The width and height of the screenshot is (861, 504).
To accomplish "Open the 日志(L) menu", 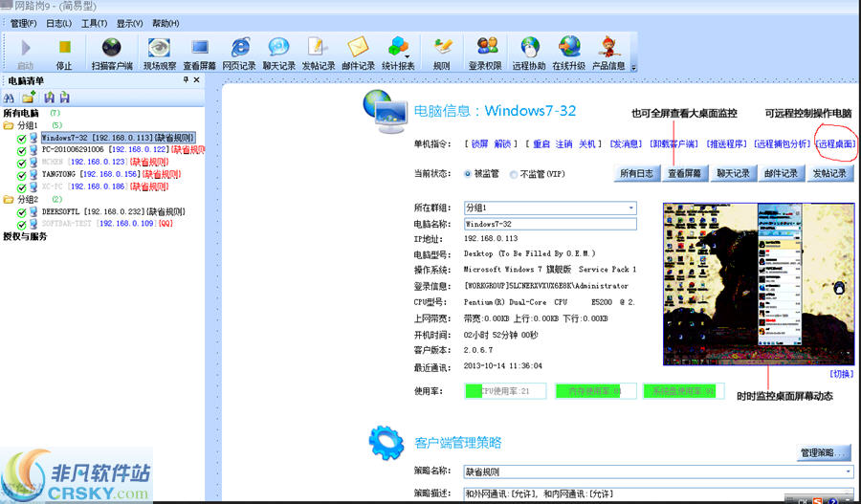I will (58, 24).
